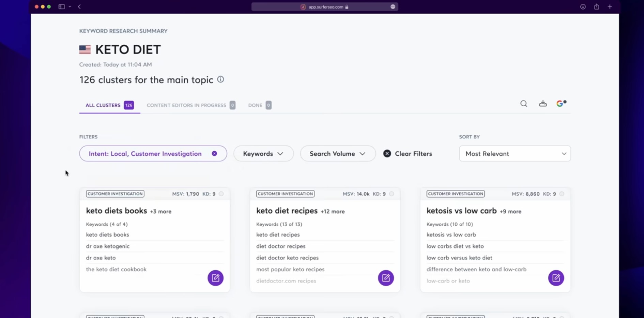
Task: Click the keyword 'dietdoctor.com recipes'
Action: tap(286, 281)
